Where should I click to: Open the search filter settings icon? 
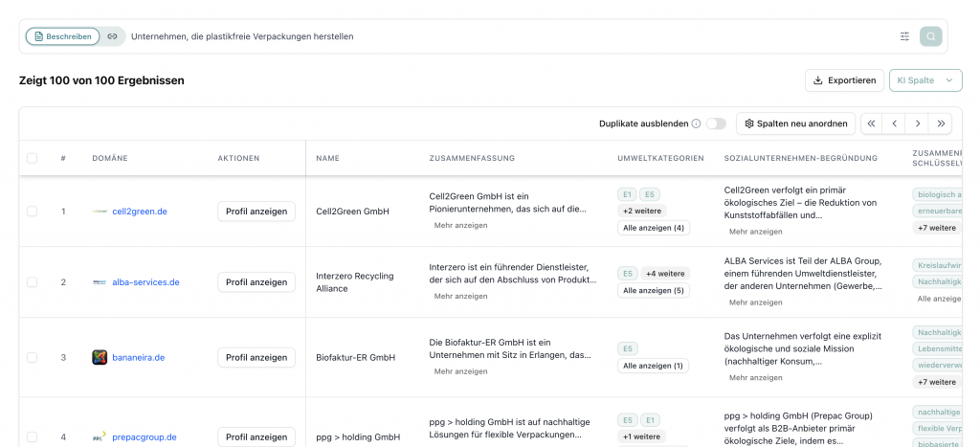pos(904,36)
